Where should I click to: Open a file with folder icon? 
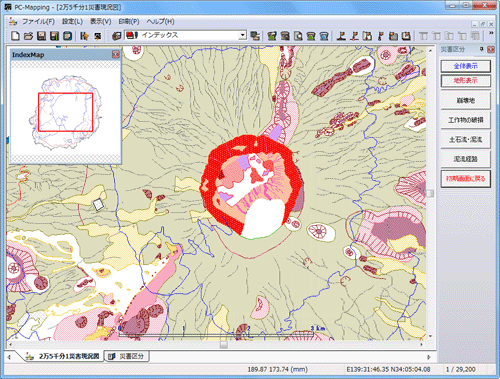[x=28, y=36]
